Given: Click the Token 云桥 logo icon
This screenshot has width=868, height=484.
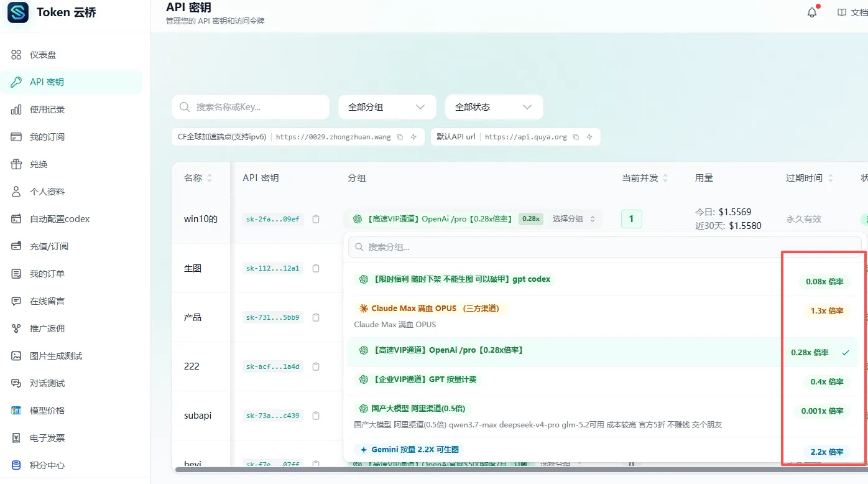Looking at the screenshot, I should pos(18,12).
